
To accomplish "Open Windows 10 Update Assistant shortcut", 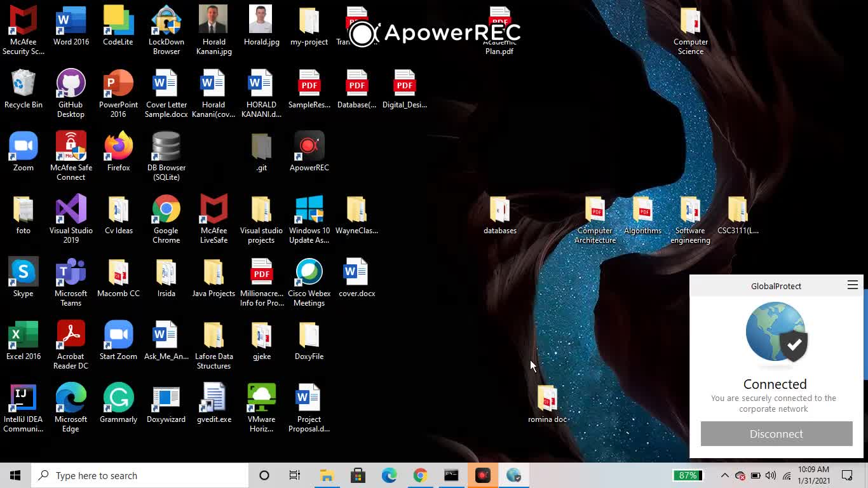I will [309, 219].
